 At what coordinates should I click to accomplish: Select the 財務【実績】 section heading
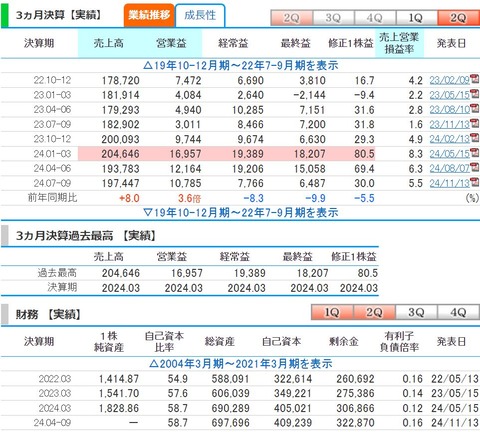pos(48,314)
